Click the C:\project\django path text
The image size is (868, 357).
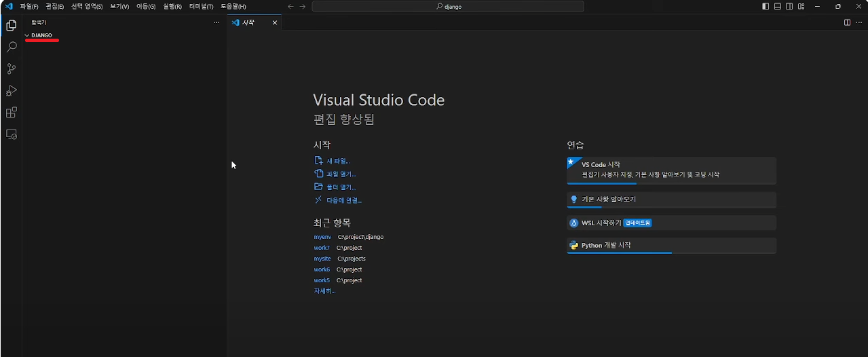point(360,237)
